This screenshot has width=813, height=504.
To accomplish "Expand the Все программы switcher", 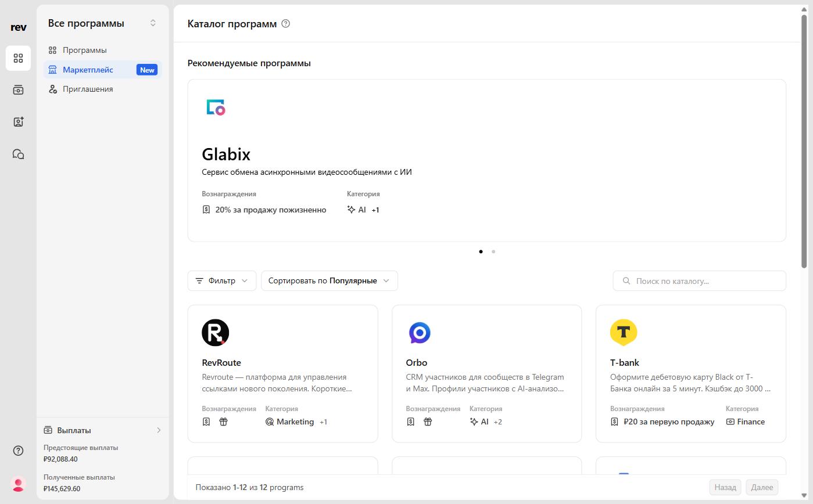I will tap(153, 23).
